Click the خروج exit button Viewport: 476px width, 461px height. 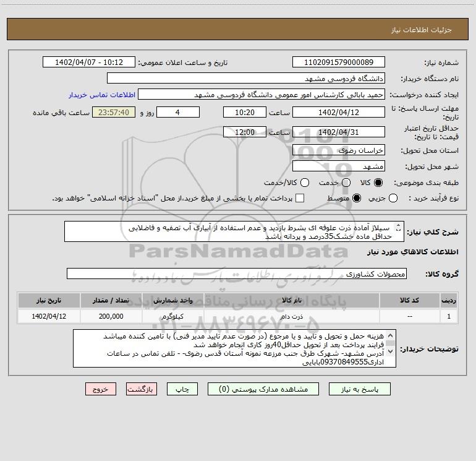point(101,389)
